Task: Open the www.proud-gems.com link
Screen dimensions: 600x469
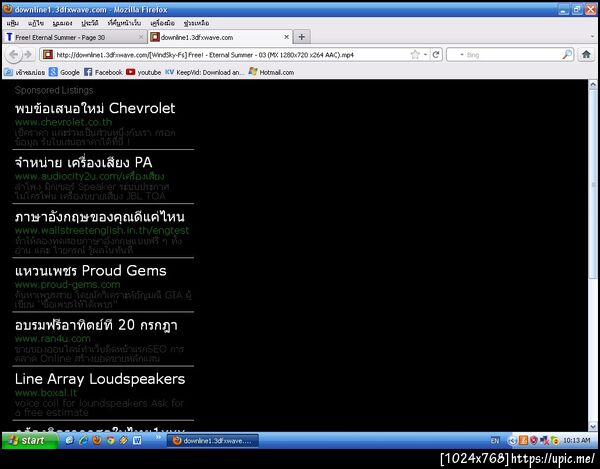Action: point(67,285)
